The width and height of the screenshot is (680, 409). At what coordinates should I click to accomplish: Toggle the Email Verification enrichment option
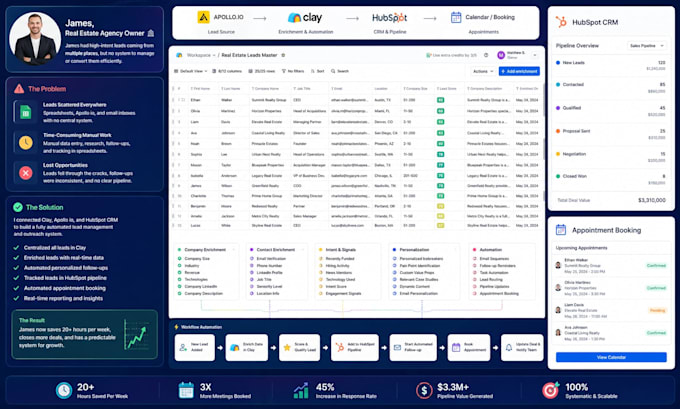point(252,258)
